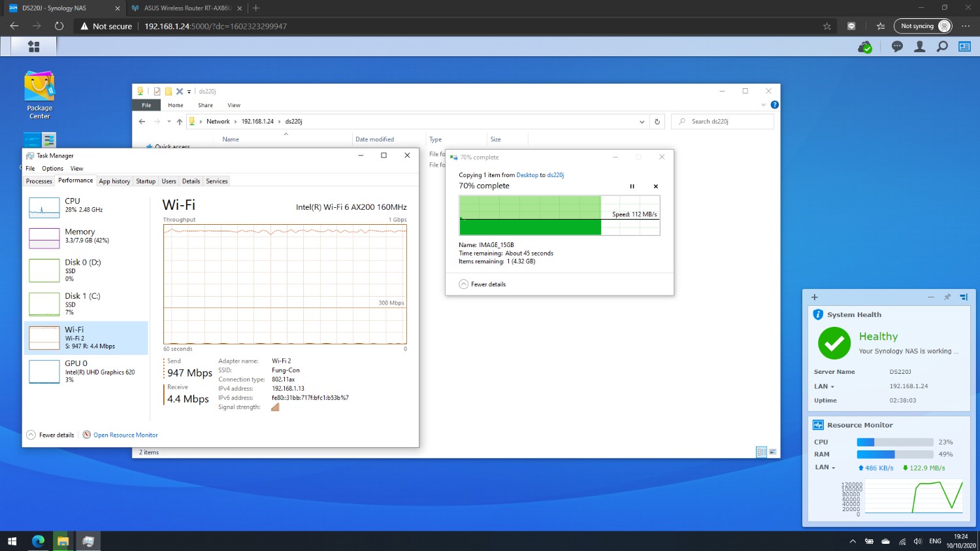Viewport: 980px width, 551px height.
Task: Select Disk 1 (C:) performance item
Action: pyautogui.click(x=87, y=304)
